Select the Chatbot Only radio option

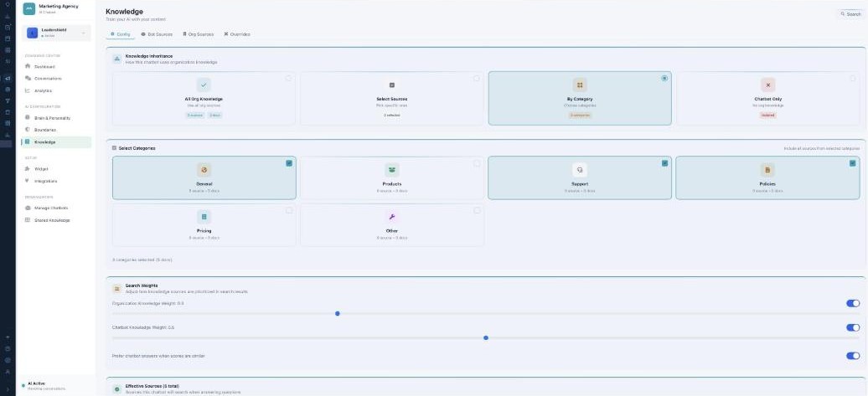(x=853, y=78)
